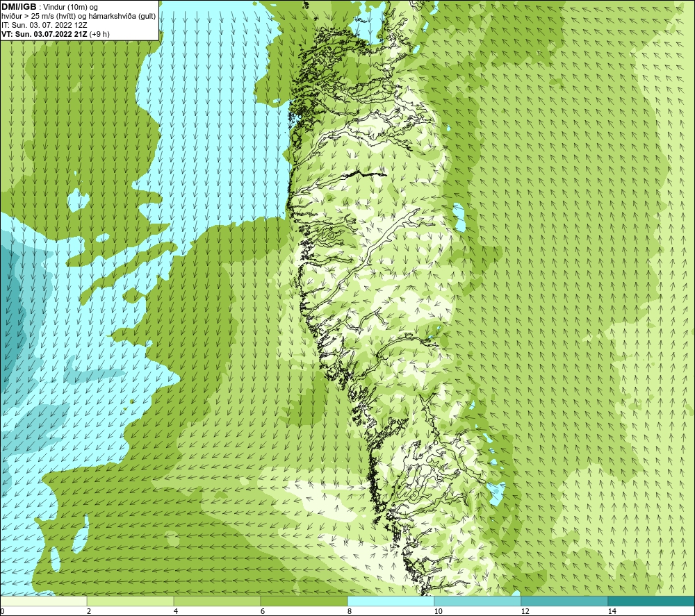Click the scale label '12'

[x=525, y=611]
